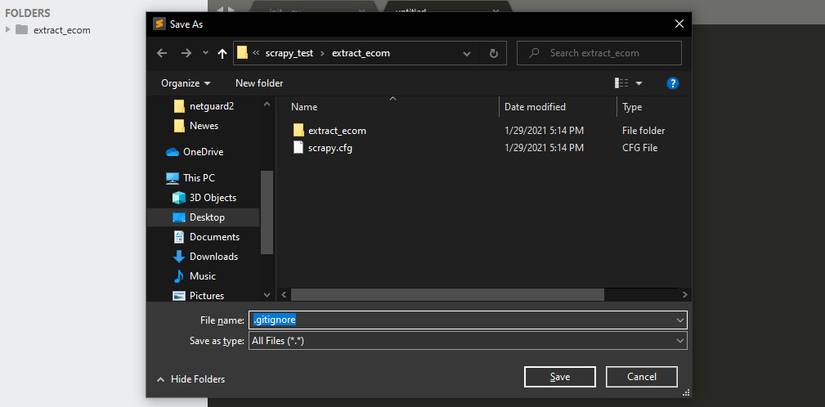The image size is (825, 407).
Task: Select the extract_ecom folder in file list
Action: pos(337,131)
